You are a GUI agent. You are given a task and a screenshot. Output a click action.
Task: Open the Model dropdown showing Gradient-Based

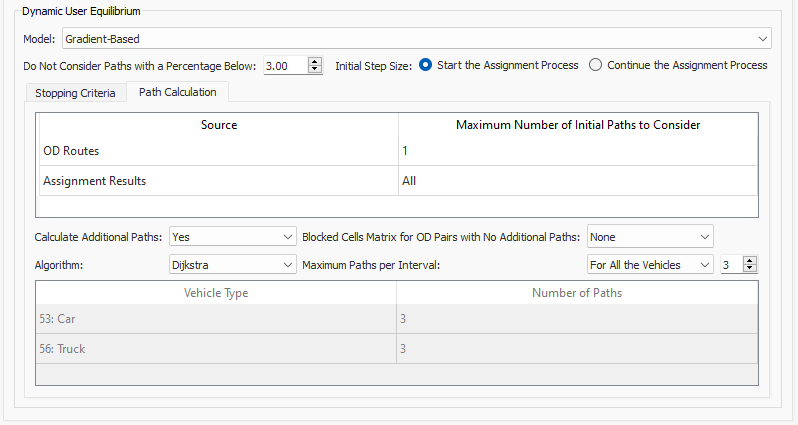pos(416,39)
